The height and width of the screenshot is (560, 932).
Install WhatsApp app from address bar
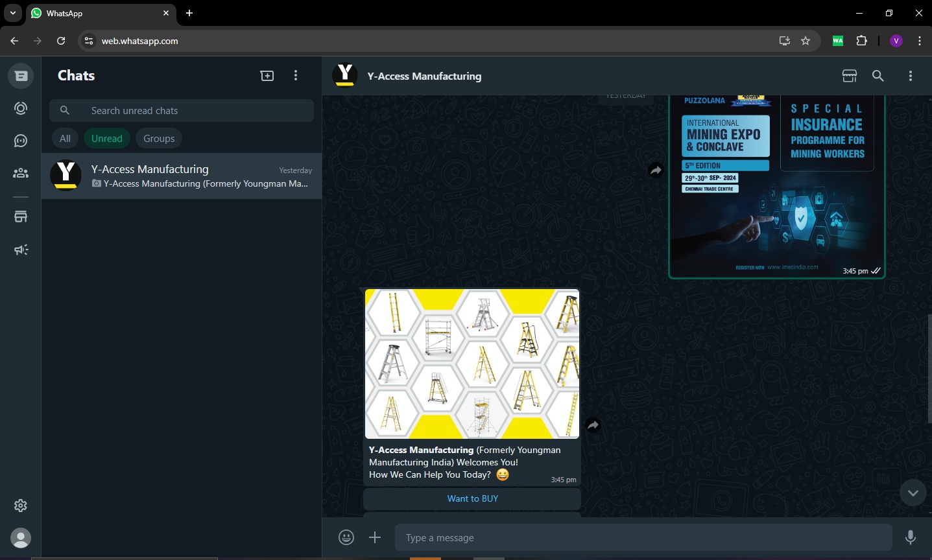click(x=785, y=41)
